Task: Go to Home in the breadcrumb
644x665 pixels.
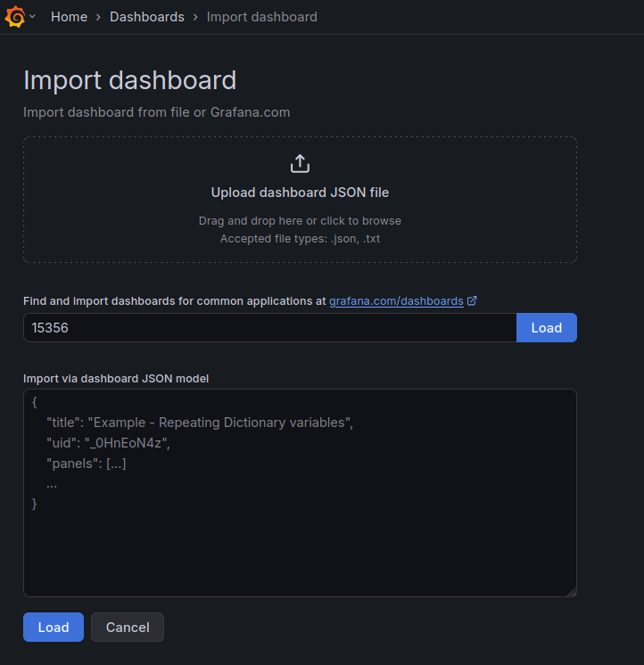Action: pyautogui.click(x=69, y=17)
